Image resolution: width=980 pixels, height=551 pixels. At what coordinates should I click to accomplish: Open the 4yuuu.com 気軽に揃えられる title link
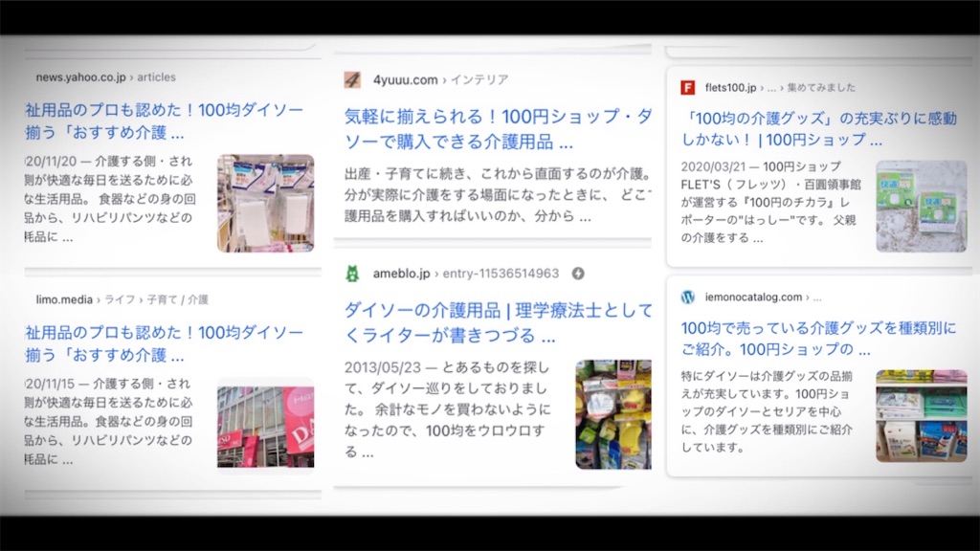click(498, 129)
